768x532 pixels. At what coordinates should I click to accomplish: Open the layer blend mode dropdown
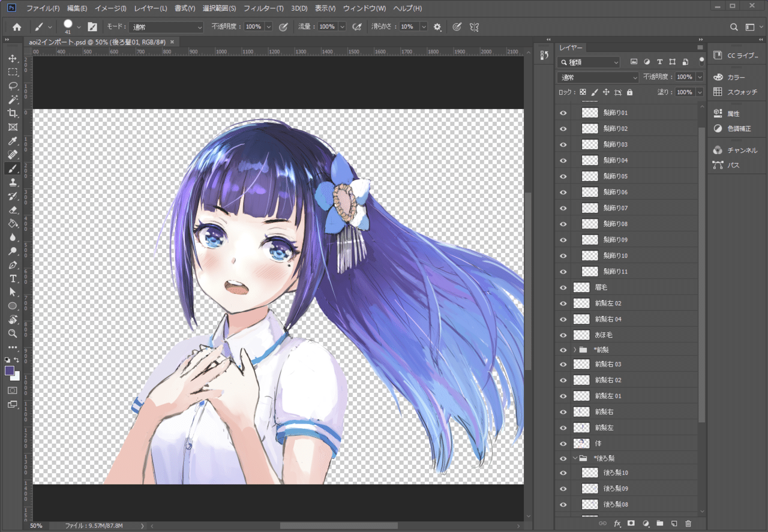[x=598, y=77]
